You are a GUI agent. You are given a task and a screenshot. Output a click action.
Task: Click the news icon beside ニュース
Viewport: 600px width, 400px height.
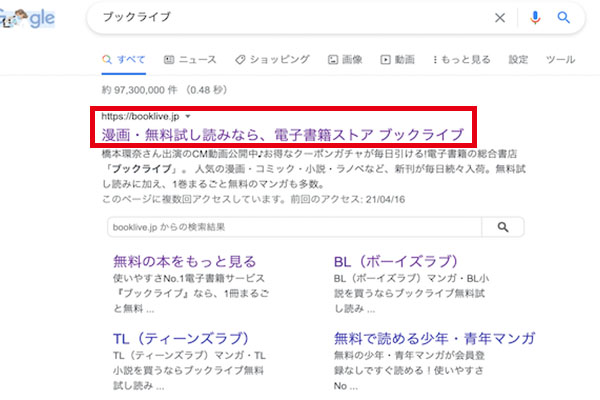[x=169, y=60]
